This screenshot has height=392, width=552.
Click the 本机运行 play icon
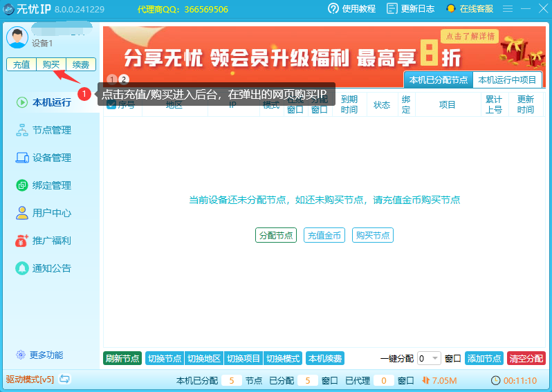click(22, 102)
